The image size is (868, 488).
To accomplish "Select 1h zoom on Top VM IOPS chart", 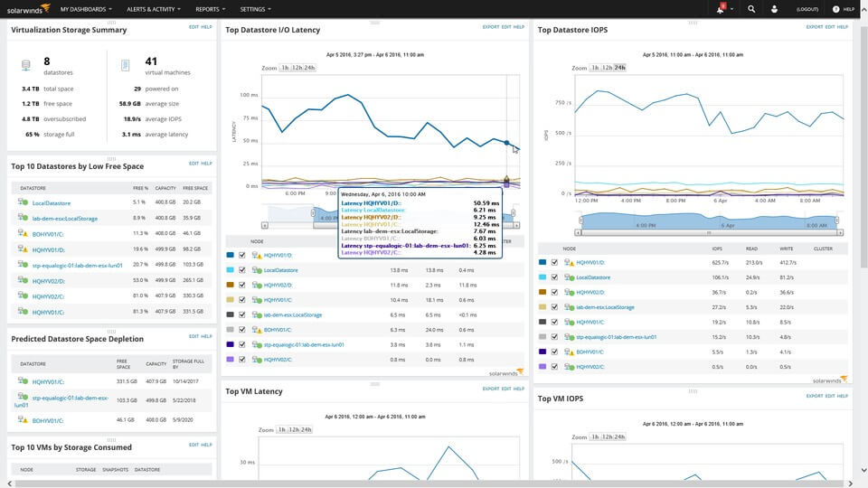I will click(595, 436).
